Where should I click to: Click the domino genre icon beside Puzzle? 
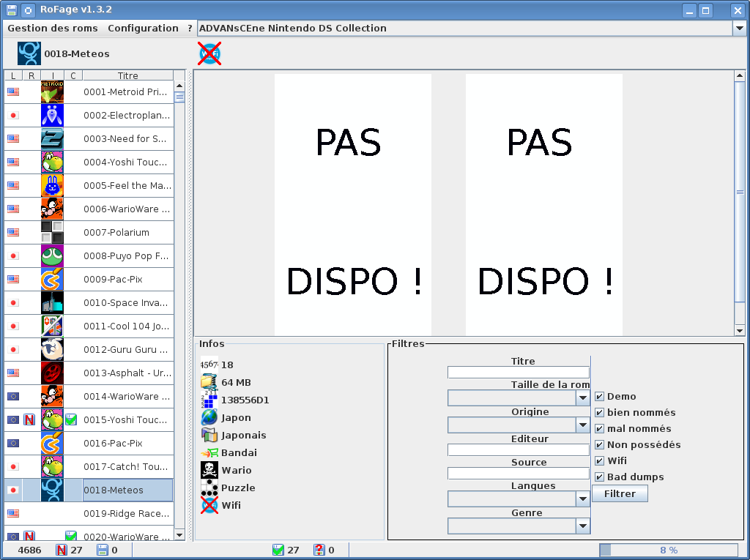pyautogui.click(x=209, y=488)
